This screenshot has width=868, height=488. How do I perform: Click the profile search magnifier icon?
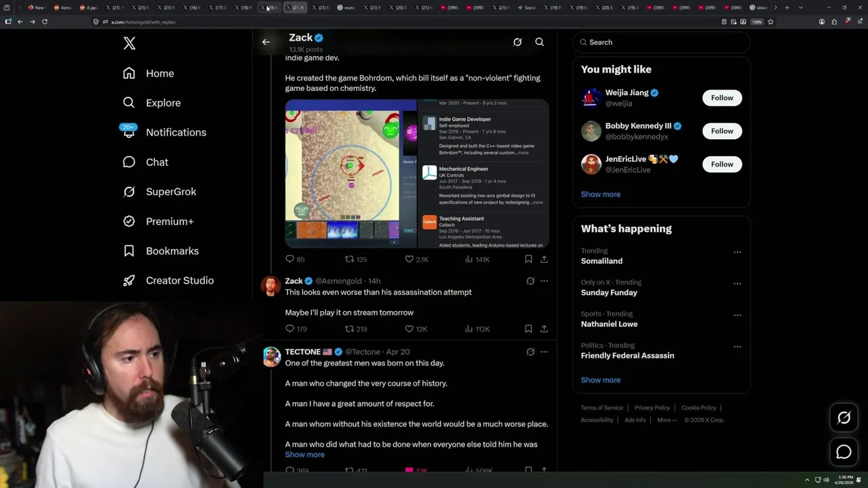click(540, 42)
